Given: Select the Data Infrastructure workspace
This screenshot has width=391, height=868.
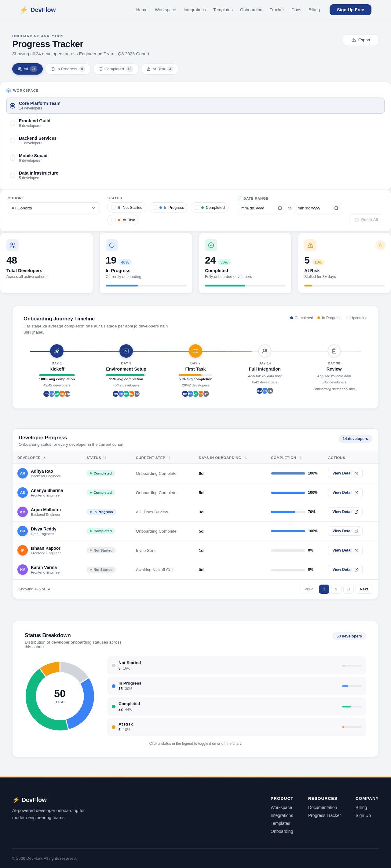Looking at the screenshot, I should point(195,175).
